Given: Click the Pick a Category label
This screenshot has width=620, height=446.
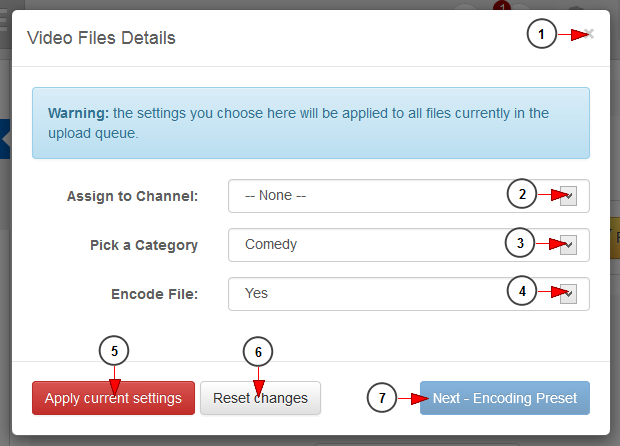Looking at the screenshot, I should [144, 245].
